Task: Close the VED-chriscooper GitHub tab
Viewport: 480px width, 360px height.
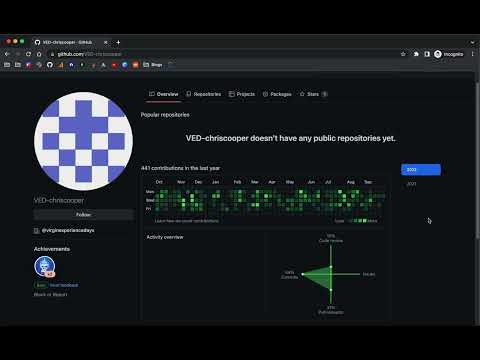Action: pyautogui.click(x=105, y=42)
